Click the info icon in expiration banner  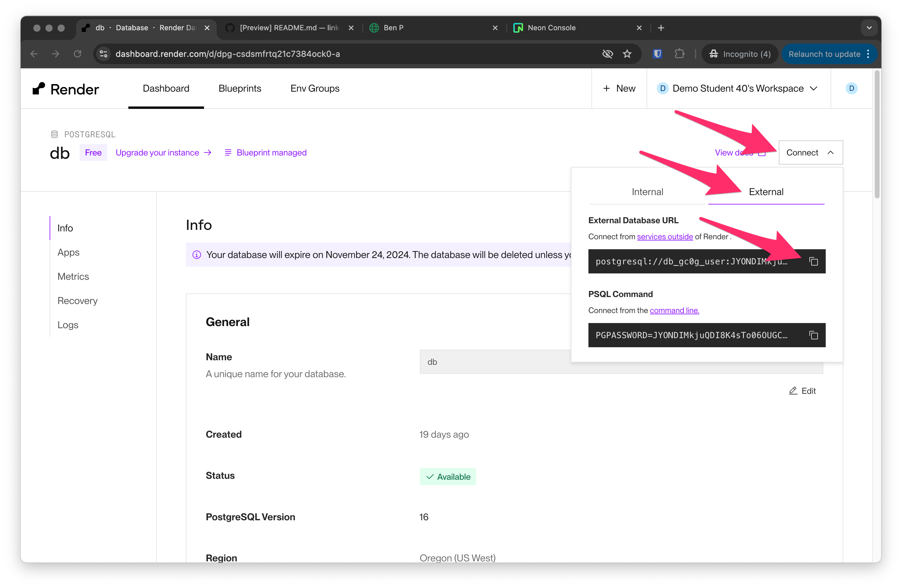197,255
